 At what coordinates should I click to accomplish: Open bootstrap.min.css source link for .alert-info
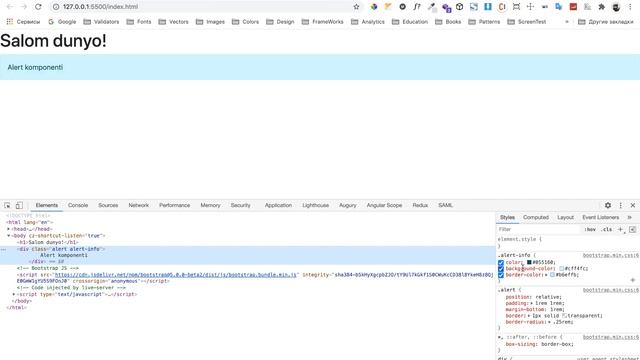coord(611,256)
